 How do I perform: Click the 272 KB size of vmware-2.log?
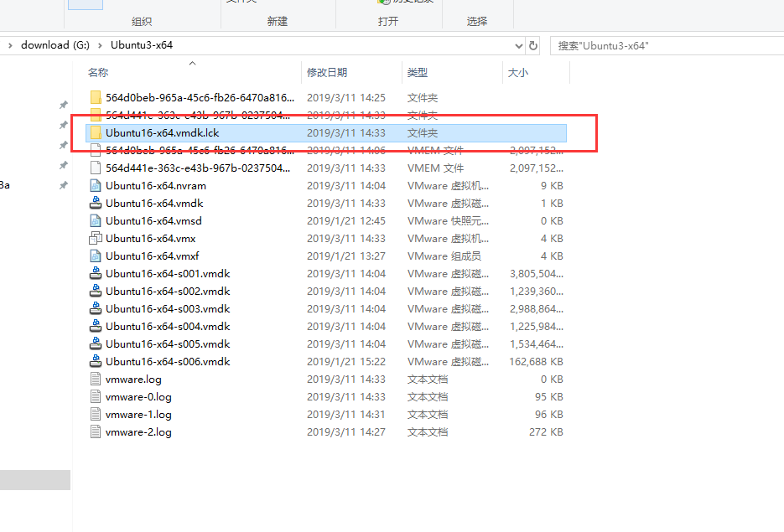pos(546,432)
